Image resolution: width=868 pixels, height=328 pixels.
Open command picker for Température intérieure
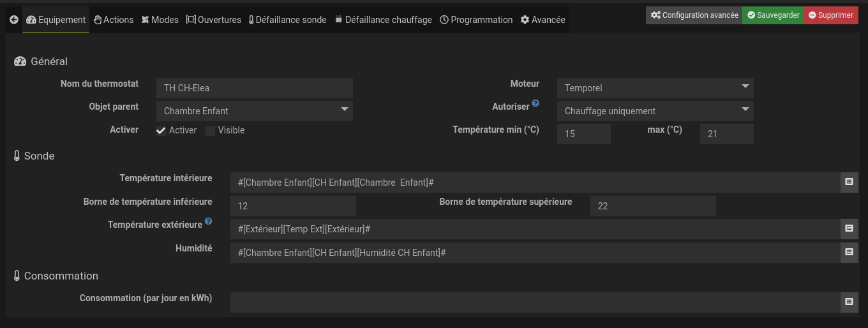click(x=849, y=182)
